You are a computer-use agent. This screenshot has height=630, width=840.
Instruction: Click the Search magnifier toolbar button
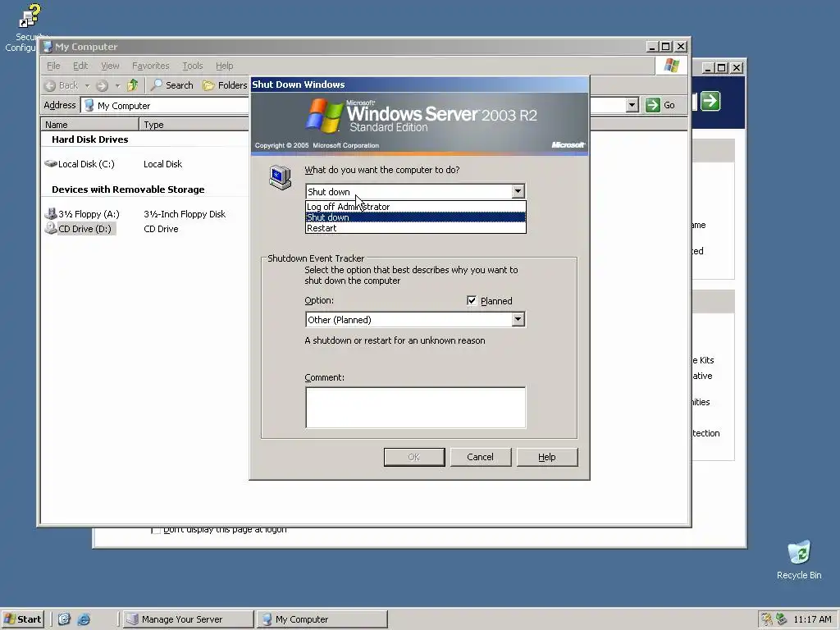click(x=172, y=85)
